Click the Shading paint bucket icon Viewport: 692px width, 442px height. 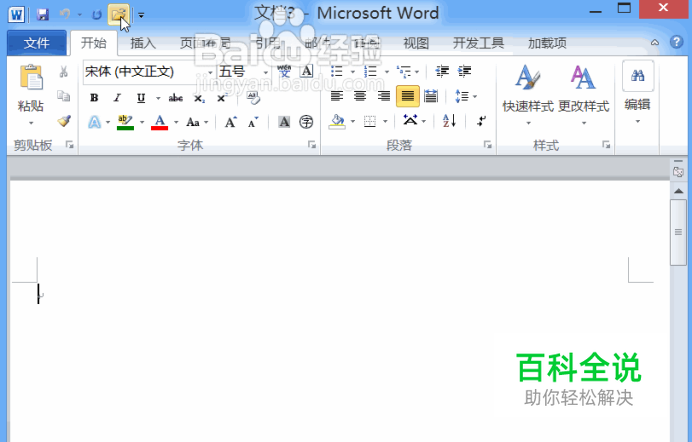click(337, 121)
